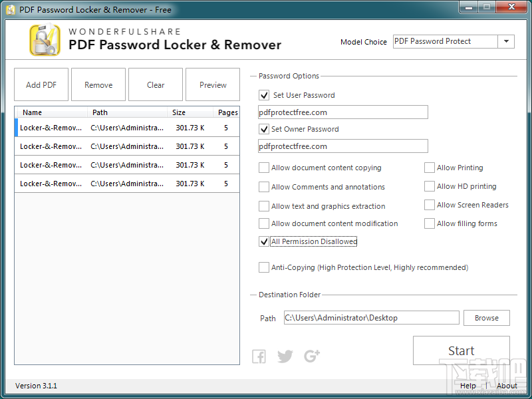Open the Model Choice dropdown arrow
This screenshot has width=532, height=399.
[506, 41]
